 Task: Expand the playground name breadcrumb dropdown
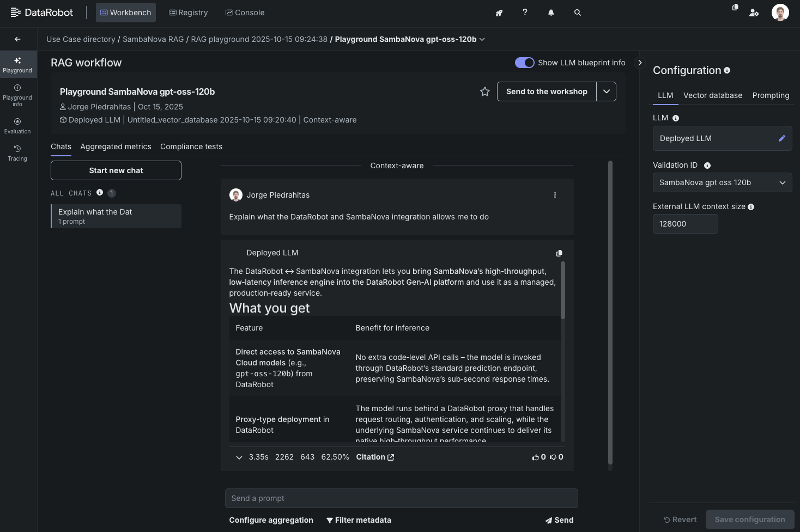pos(482,39)
